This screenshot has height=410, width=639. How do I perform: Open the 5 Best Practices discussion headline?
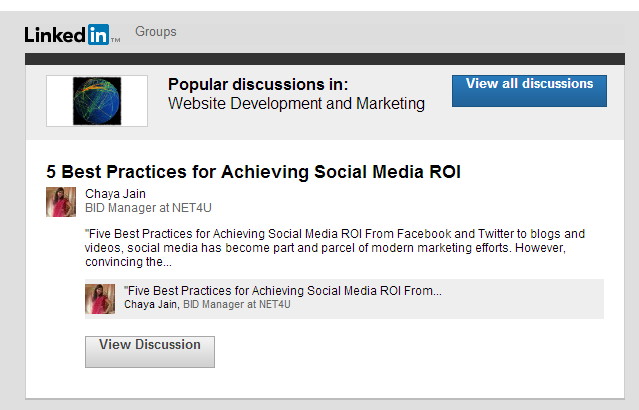(x=253, y=172)
